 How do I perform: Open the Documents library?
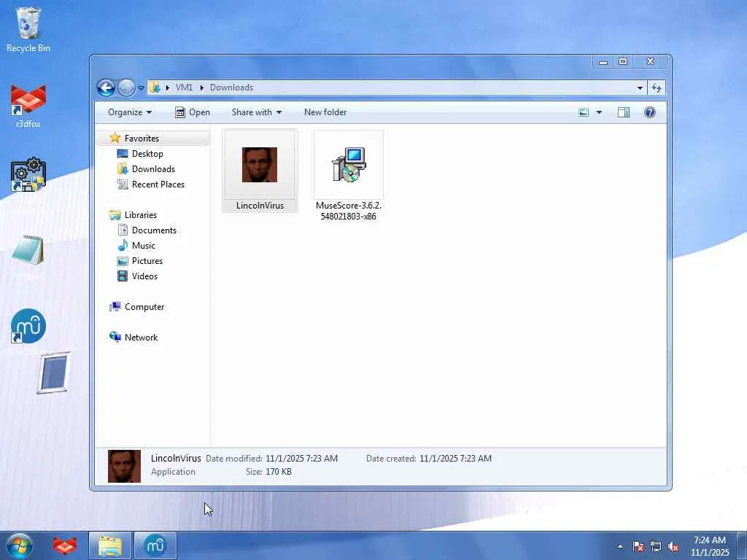(x=154, y=230)
